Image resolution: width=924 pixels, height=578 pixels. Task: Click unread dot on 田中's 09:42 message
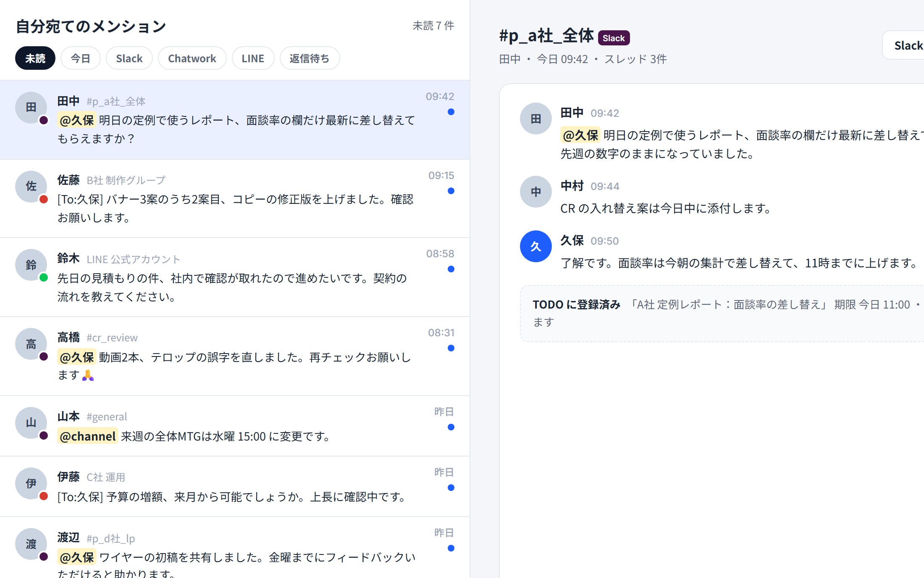point(451,112)
